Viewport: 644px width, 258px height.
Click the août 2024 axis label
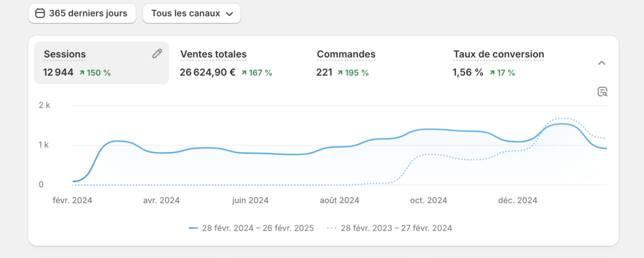pyautogui.click(x=340, y=201)
